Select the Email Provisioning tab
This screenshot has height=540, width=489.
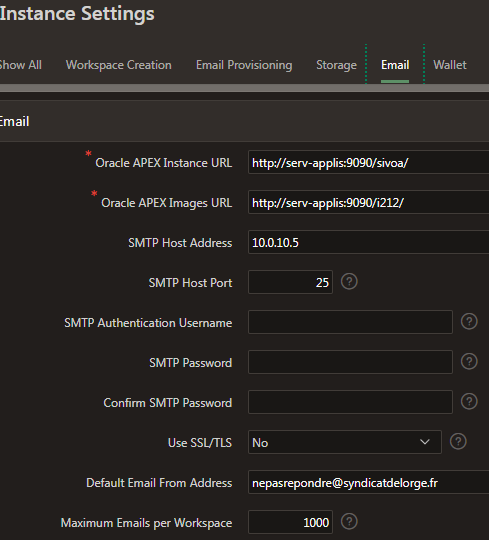[244, 65]
